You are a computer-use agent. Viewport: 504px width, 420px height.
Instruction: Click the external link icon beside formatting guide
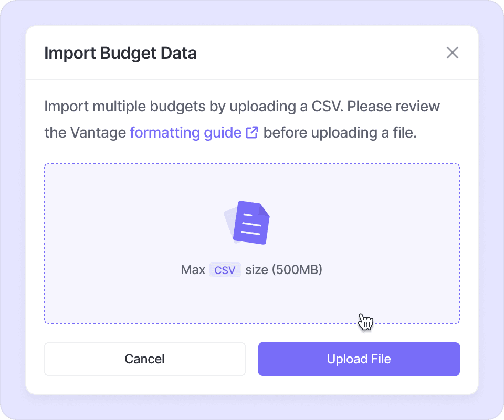click(x=252, y=132)
